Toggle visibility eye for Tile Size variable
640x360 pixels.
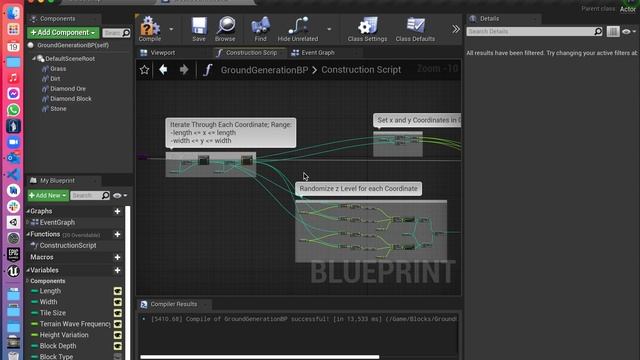[118, 313]
